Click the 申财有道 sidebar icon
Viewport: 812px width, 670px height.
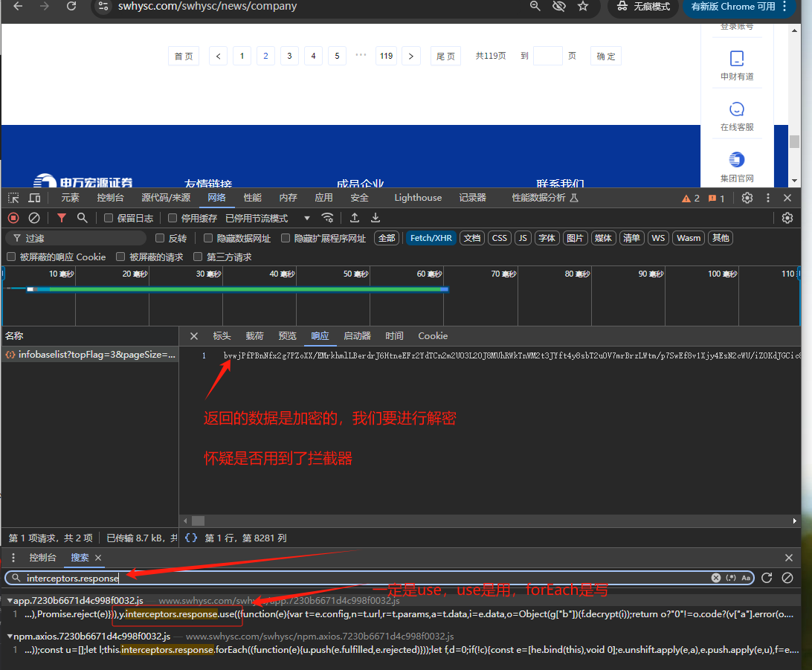click(x=737, y=59)
